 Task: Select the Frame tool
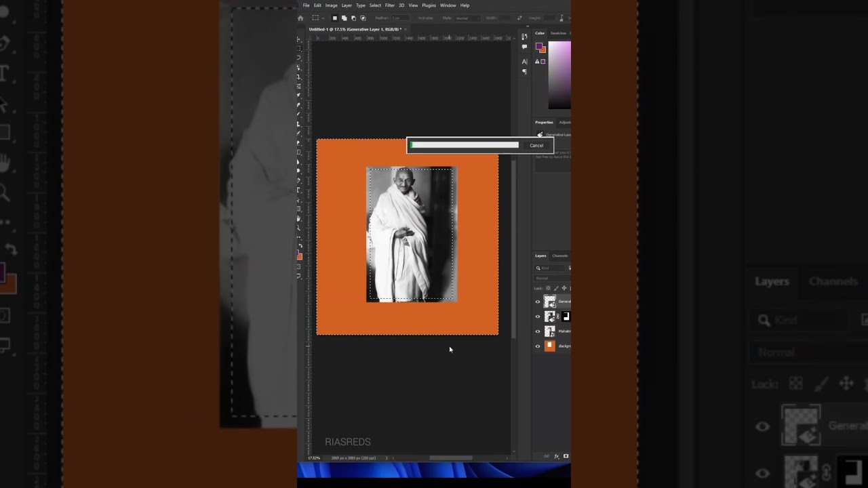(299, 86)
